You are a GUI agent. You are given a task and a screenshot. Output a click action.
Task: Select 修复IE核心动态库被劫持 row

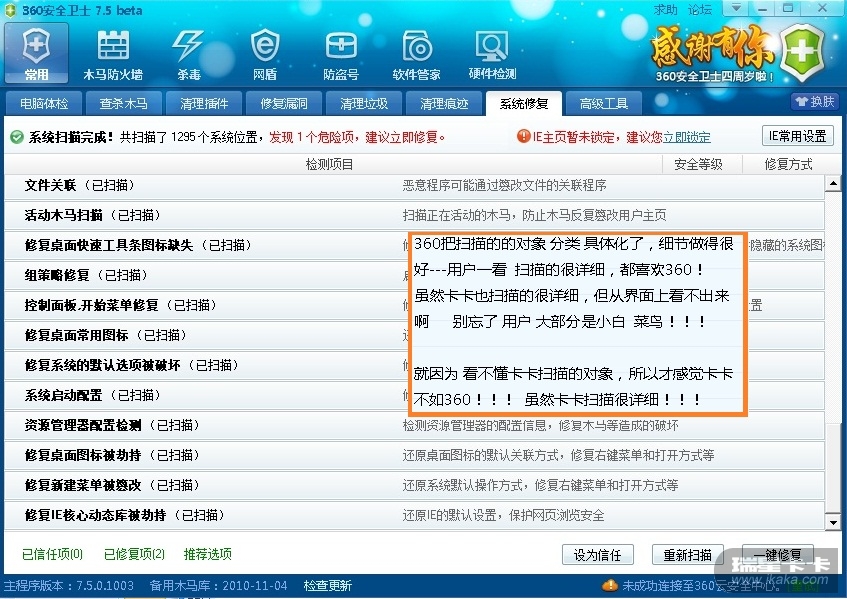[414, 515]
